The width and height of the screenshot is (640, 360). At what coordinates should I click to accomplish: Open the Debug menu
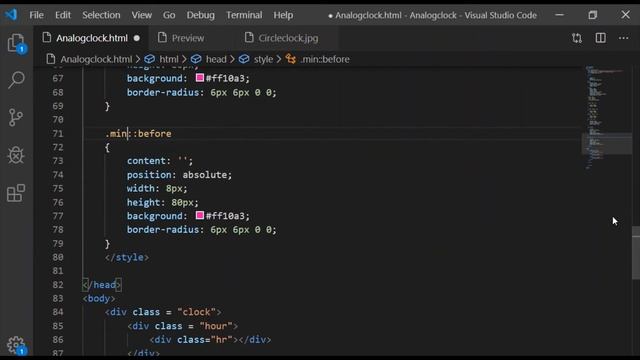point(200,15)
